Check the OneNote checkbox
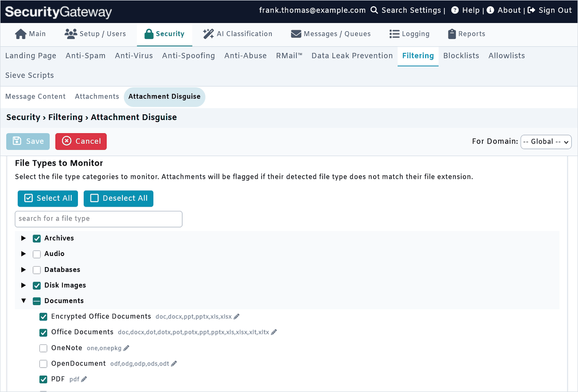Image resolution: width=578 pixels, height=392 pixels. click(x=43, y=348)
